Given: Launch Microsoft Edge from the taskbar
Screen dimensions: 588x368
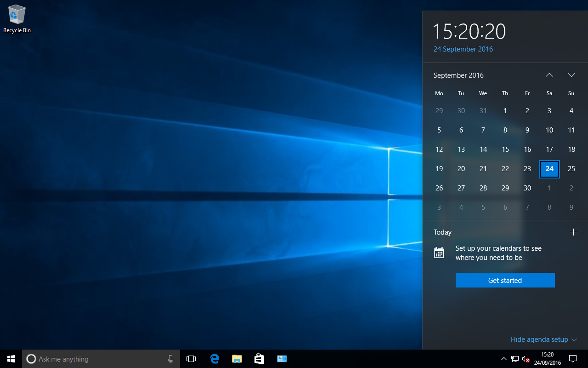Looking at the screenshot, I should point(215,359).
